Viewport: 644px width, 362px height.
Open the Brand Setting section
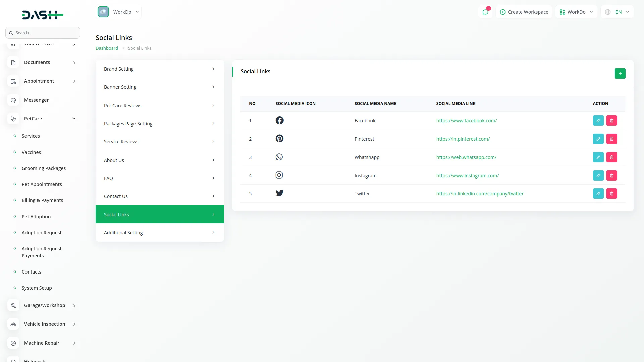(159, 69)
